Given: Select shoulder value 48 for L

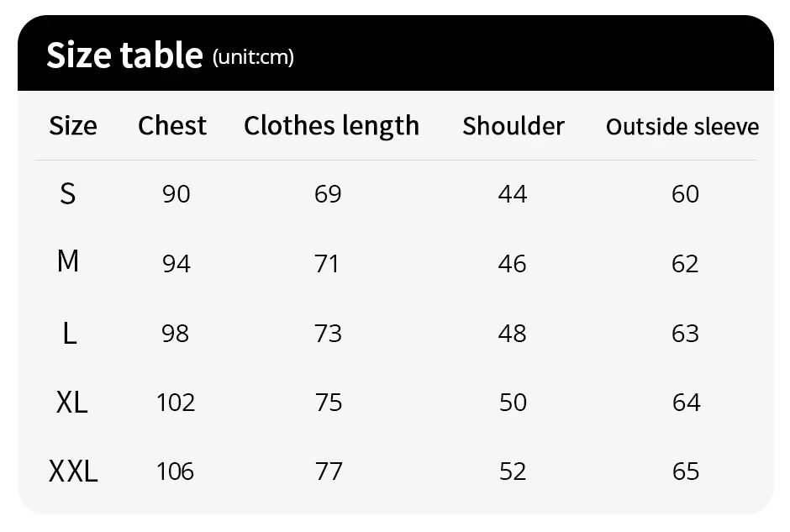Looking at the screenshot, I should point(513,334).
